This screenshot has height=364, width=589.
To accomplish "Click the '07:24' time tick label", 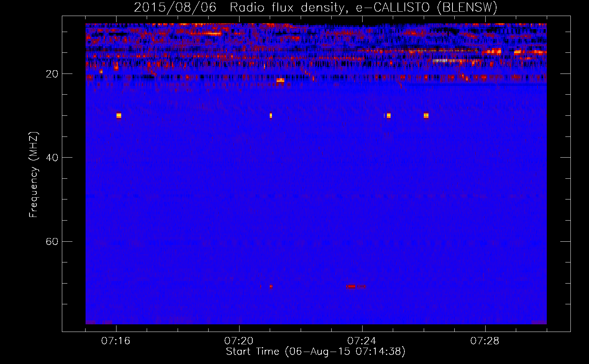I will (362, 341).
